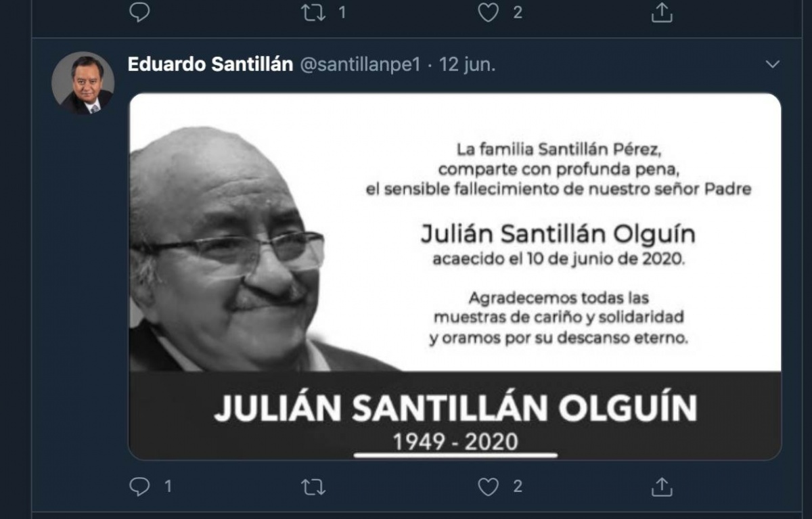Open Eduardo Santillán's profile picture

(x=83, y=83)
